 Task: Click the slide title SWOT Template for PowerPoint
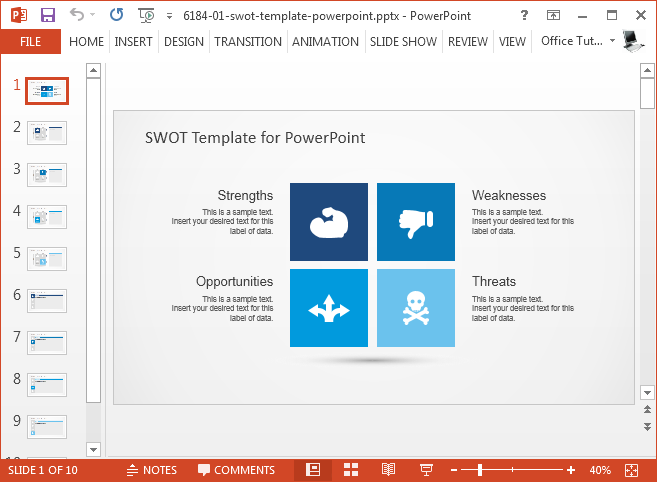point(255,137)
